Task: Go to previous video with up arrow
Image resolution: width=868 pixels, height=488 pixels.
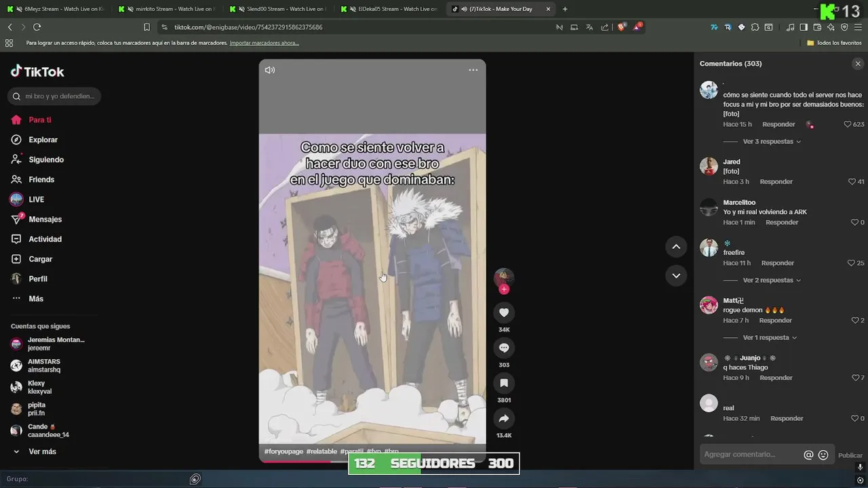Action: pos(676,247)
